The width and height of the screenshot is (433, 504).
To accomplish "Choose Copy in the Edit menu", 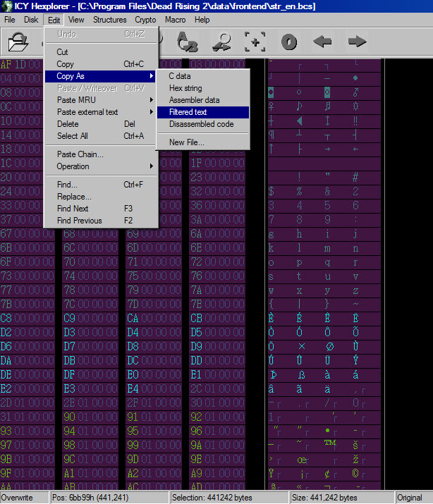I will pyautogui.click(x=101, y=64).
